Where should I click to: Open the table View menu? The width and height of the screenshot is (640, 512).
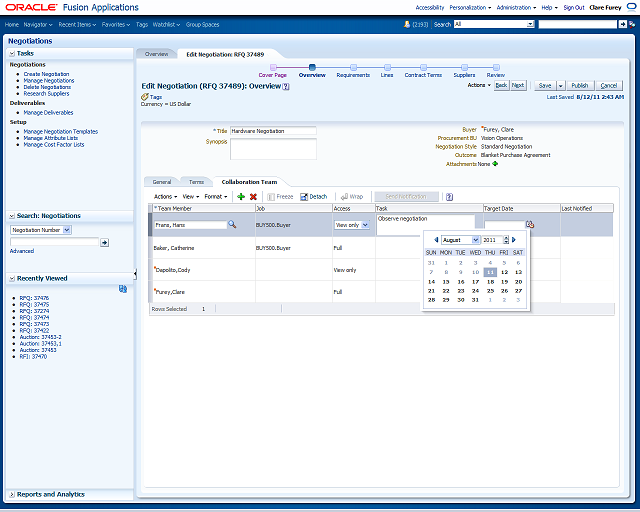[191, 197]
